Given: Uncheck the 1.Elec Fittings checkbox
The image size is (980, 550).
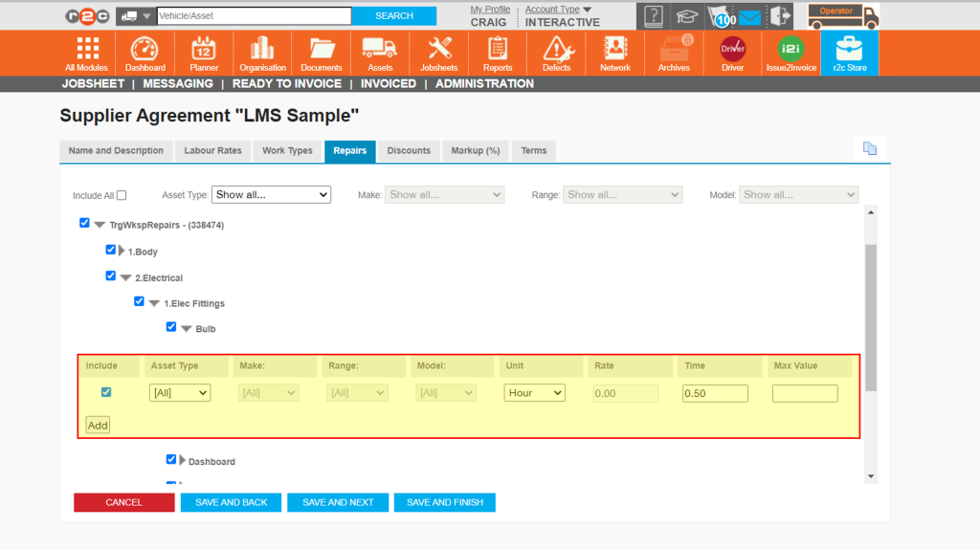Looking at the screenshot, I should click(139, 301).
